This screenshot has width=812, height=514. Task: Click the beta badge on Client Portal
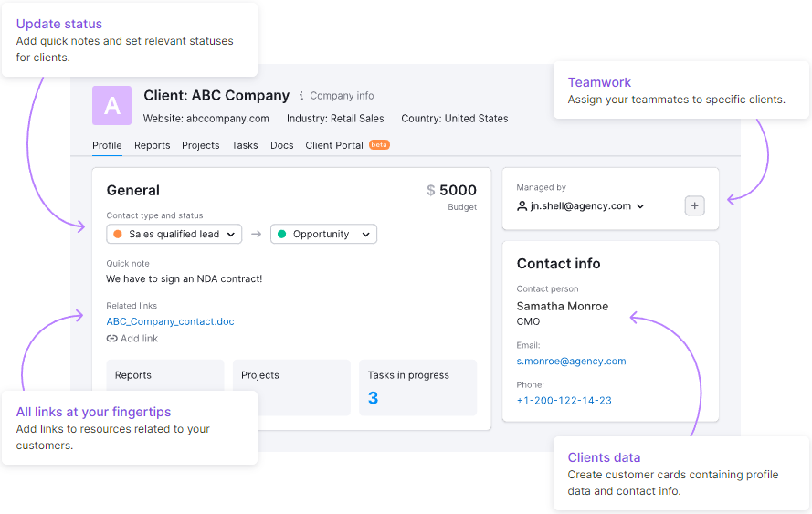tap(379, 145)
